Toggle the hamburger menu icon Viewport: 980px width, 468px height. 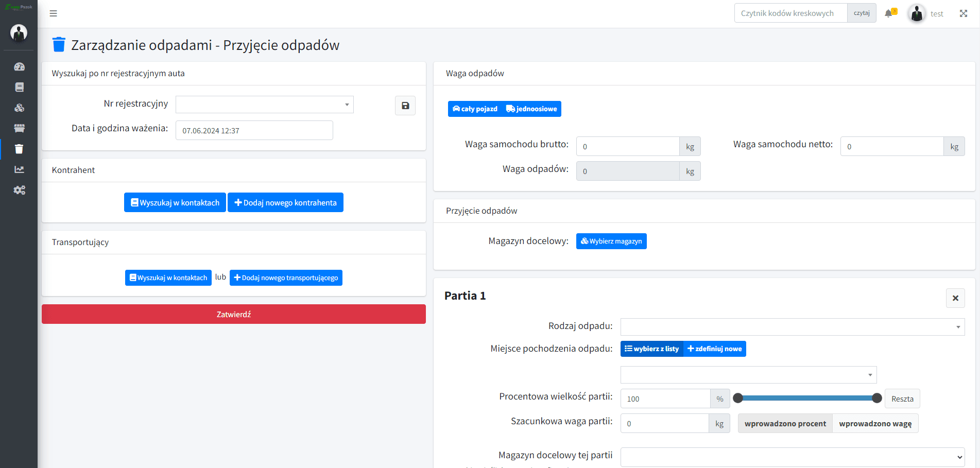point(53,13)
